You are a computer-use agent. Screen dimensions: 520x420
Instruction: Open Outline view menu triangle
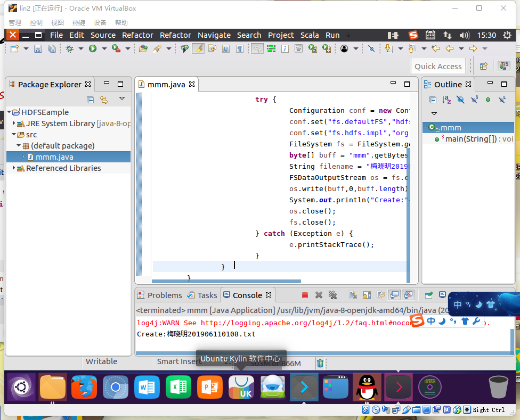434,113
